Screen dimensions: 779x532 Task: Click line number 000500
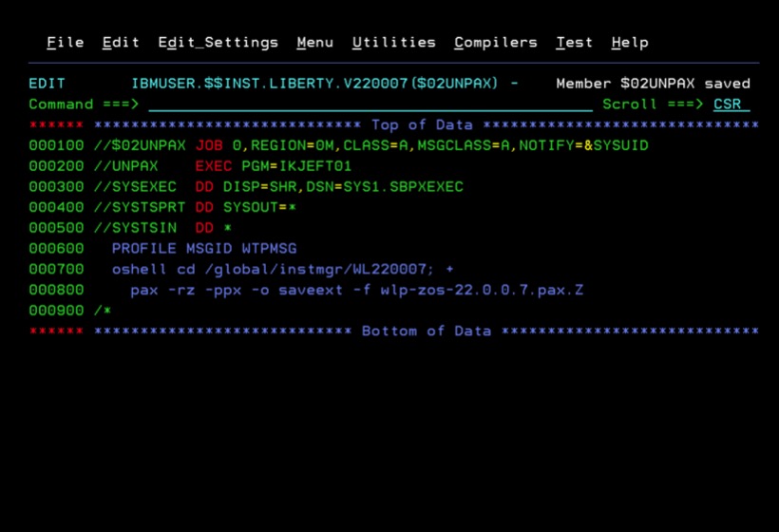[56, 228]
